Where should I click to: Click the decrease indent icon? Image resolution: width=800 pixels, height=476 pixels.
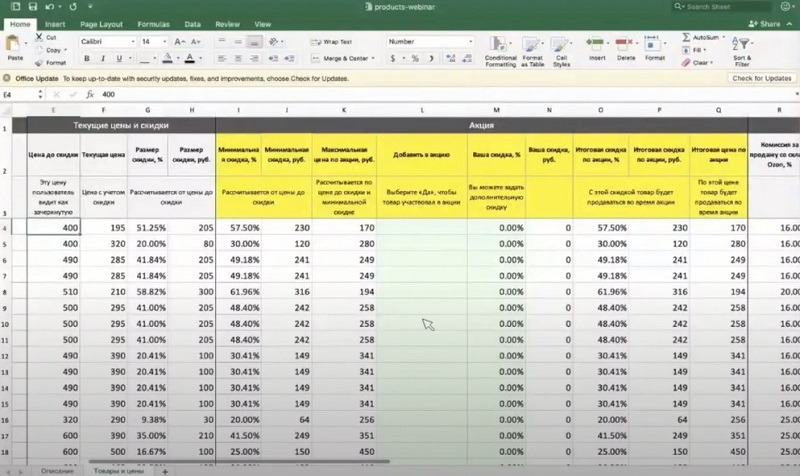(x=273, y=59)
